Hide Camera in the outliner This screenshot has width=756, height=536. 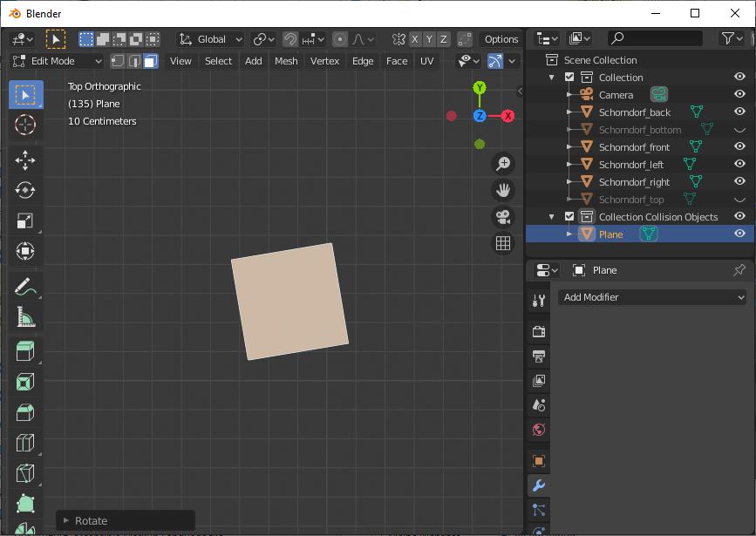tap(739, 94)
